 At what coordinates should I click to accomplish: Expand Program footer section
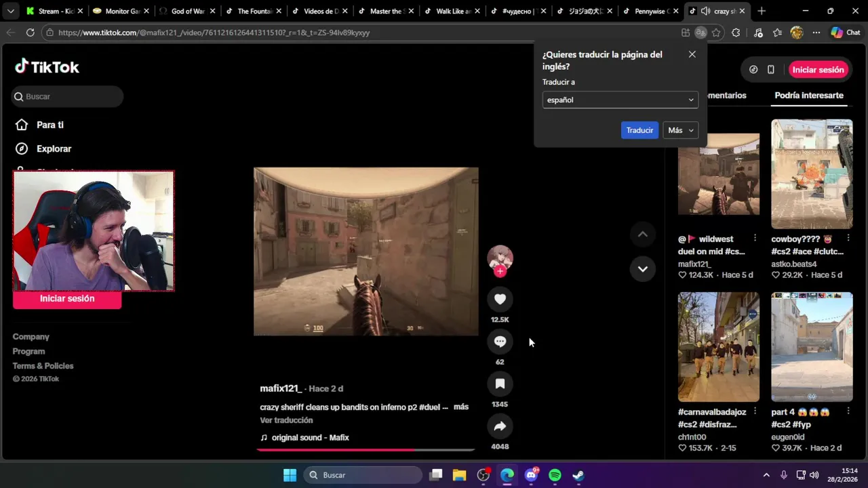28,351
